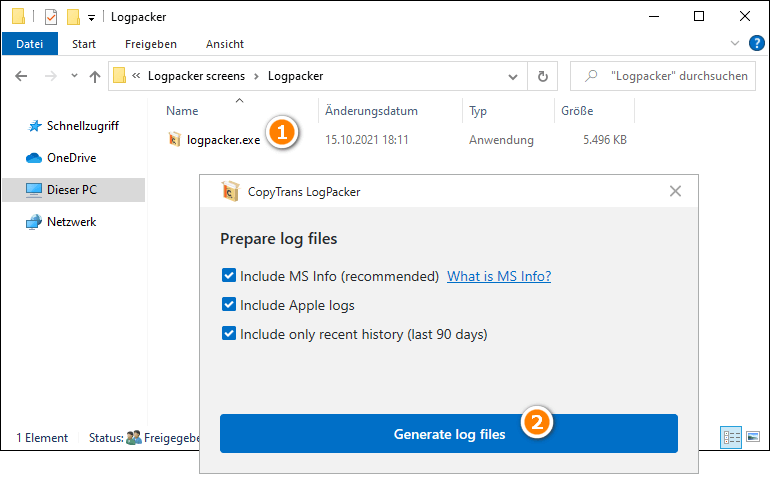Expand the ribbon with the chevron
This screenshot has height=495, width=770.
coord(735,43)
